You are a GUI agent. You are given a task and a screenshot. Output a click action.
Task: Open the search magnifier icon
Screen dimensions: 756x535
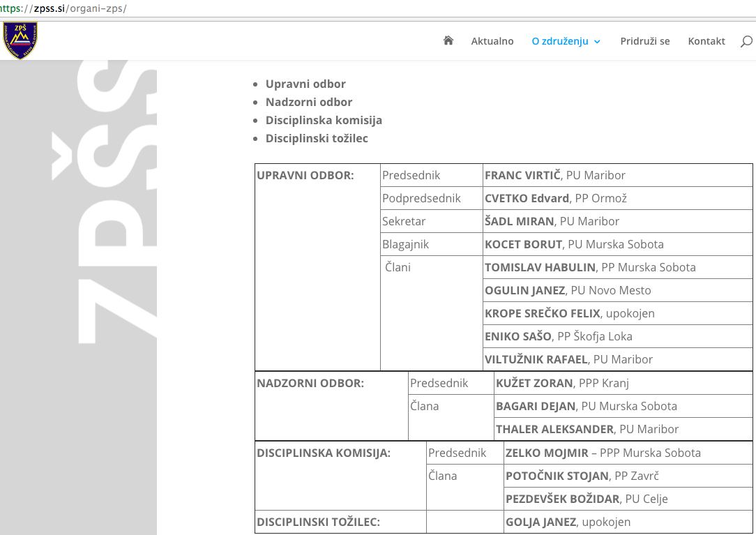[x=746, y=41]
